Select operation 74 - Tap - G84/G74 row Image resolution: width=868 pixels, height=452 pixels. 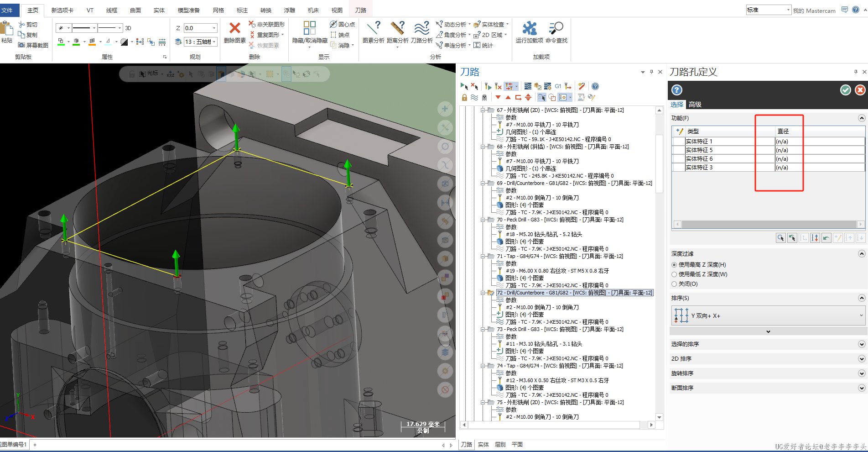point(560,366)
